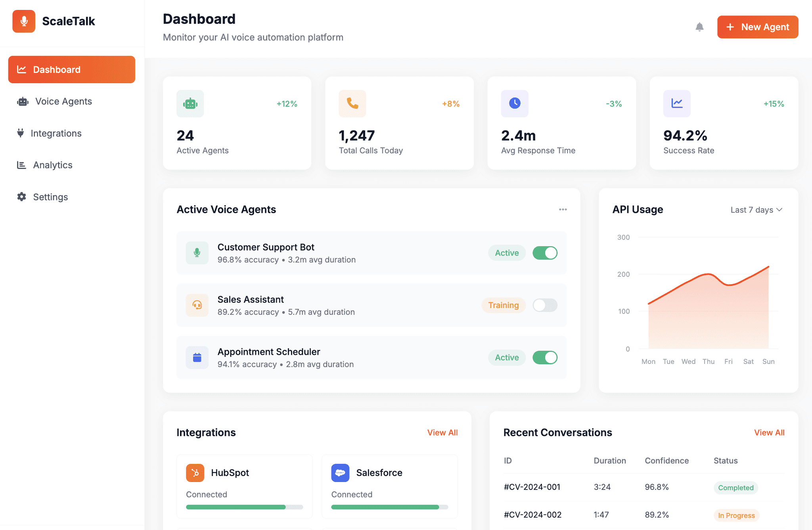This screenshot has width=812, height=530.
Task: Disable the Customer Support Bot toggle
Action: point(545,253)
